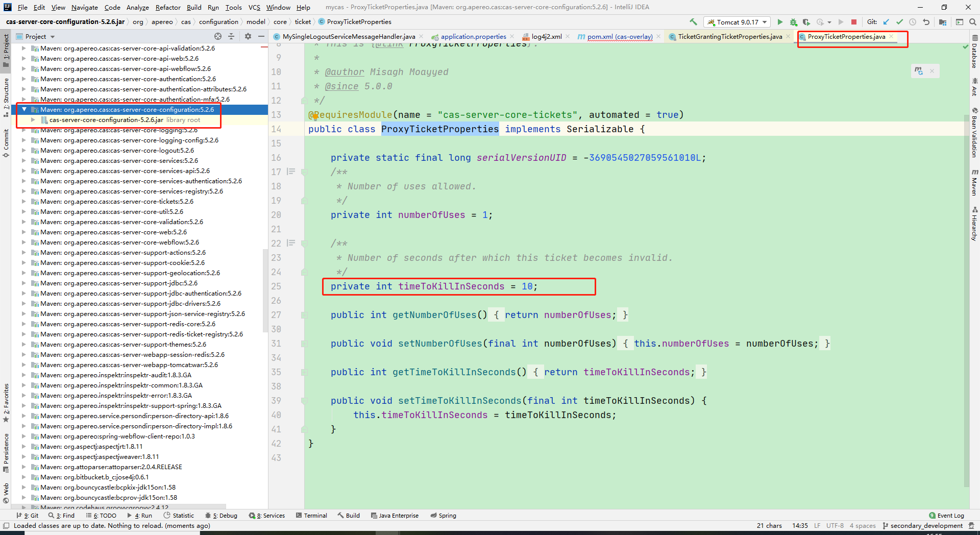Hide the Project tool window
This screenshot has width=980, height=535.
coord(261,36)
